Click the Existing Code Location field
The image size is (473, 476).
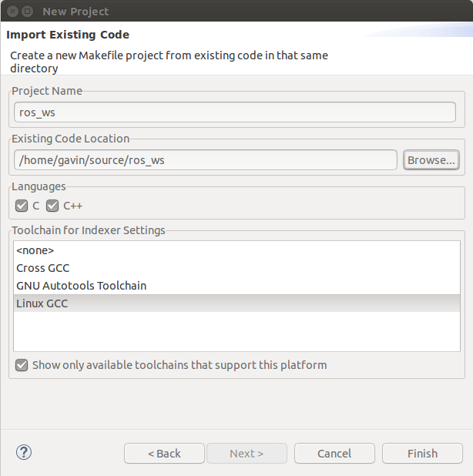click(x=205, y=160)
